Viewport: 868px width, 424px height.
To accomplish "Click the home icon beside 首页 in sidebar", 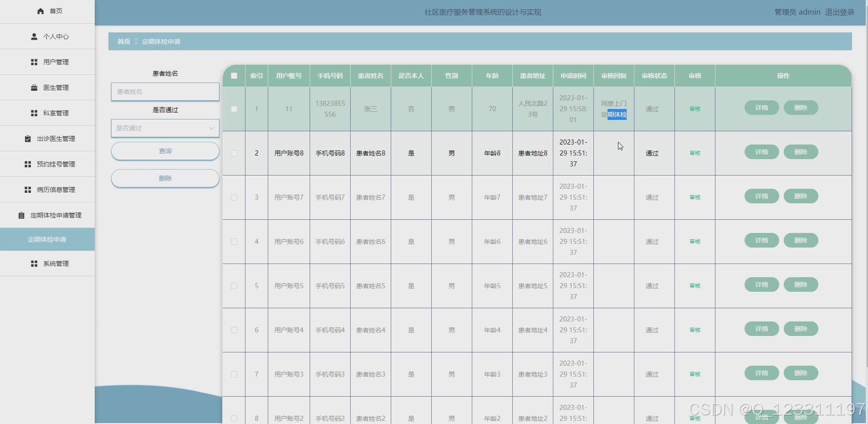I will (x=41, y=11).
